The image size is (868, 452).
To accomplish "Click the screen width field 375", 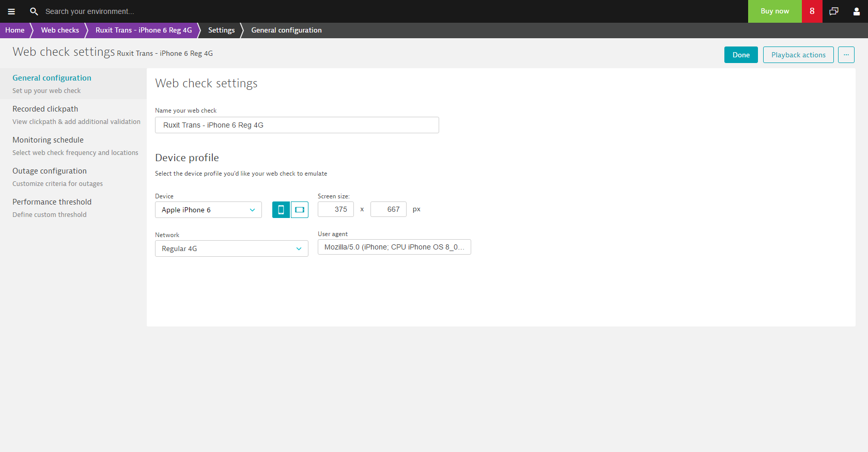I will (x=336, y=209).
